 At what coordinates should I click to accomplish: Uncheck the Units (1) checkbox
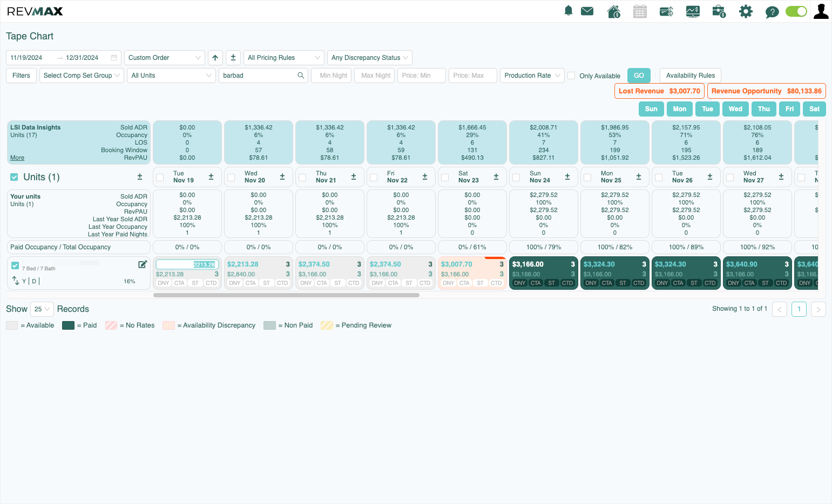[x=15, y=177]
